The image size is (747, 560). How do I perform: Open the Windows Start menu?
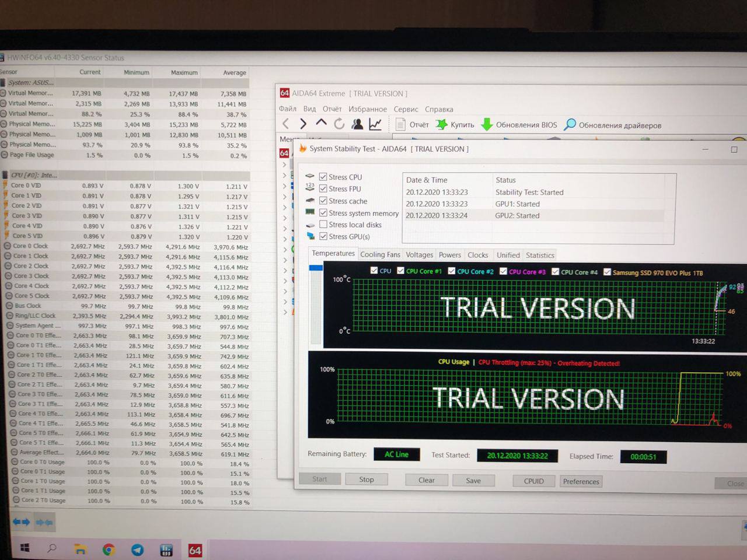(x=25, y=548)
